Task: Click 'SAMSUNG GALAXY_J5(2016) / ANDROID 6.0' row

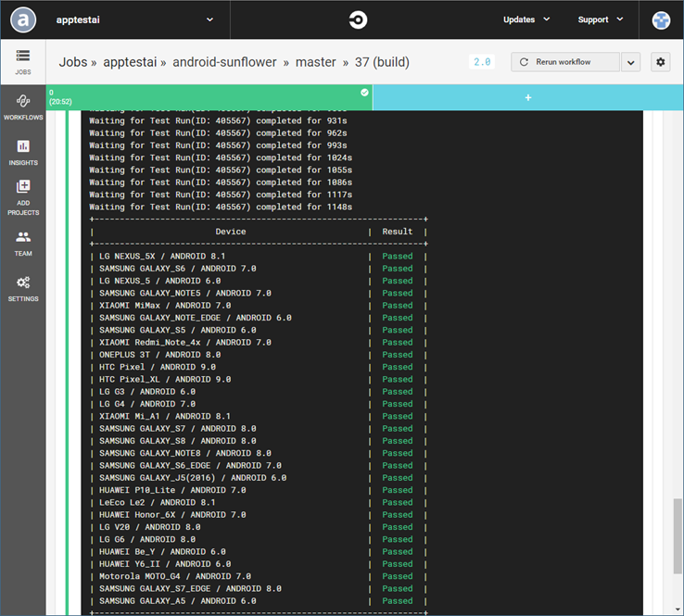Action: point(259,478)
